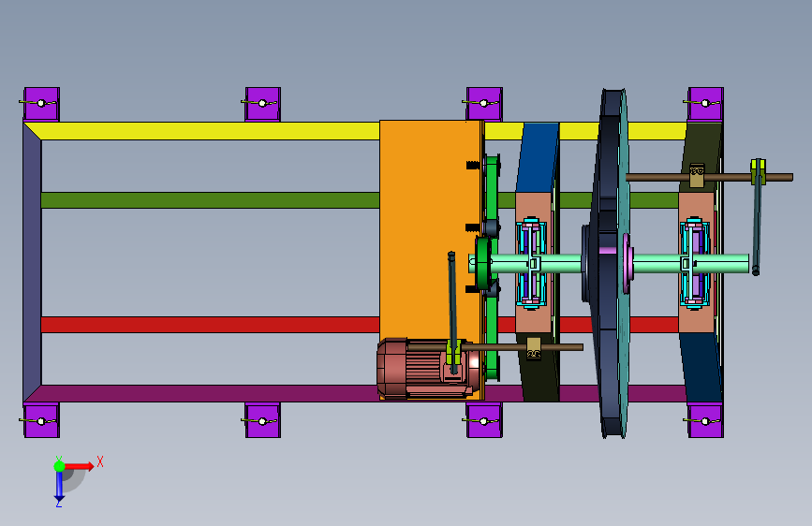Select the pink flange hub beside the flywheel
Image resolution: width=812 pixels, height=526 pixels.
(x=627, y=263)
